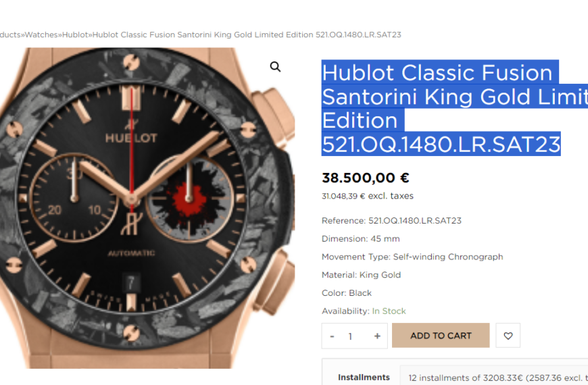Open the Watches breadcrumb link
This screenshot has height=385, width=588.
pyautogui.click(x=41, y=34)
